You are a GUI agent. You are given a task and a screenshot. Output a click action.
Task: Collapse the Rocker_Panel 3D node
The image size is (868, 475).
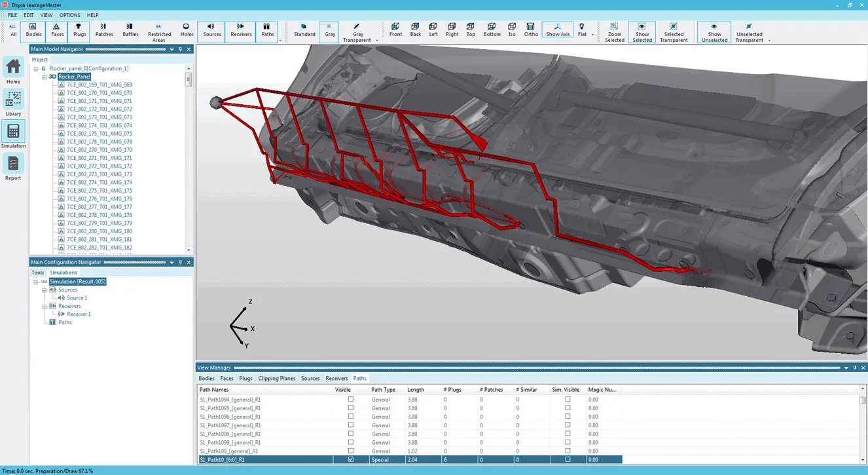pyautogui.click(x=44, y=77)
